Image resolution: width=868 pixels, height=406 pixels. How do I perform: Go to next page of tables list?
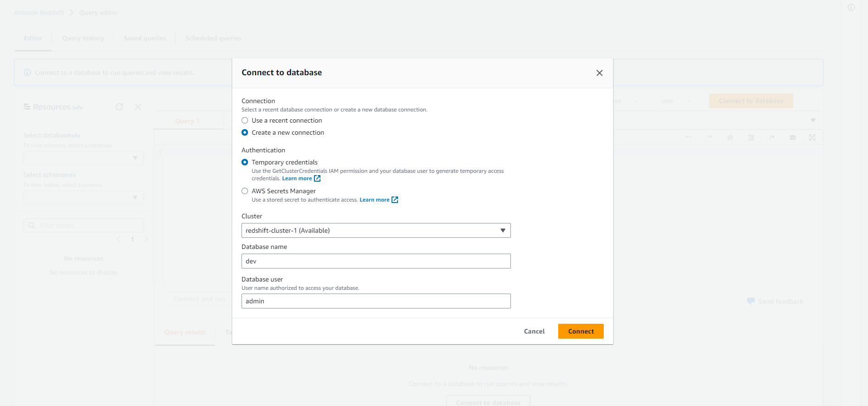click(146, 239)
